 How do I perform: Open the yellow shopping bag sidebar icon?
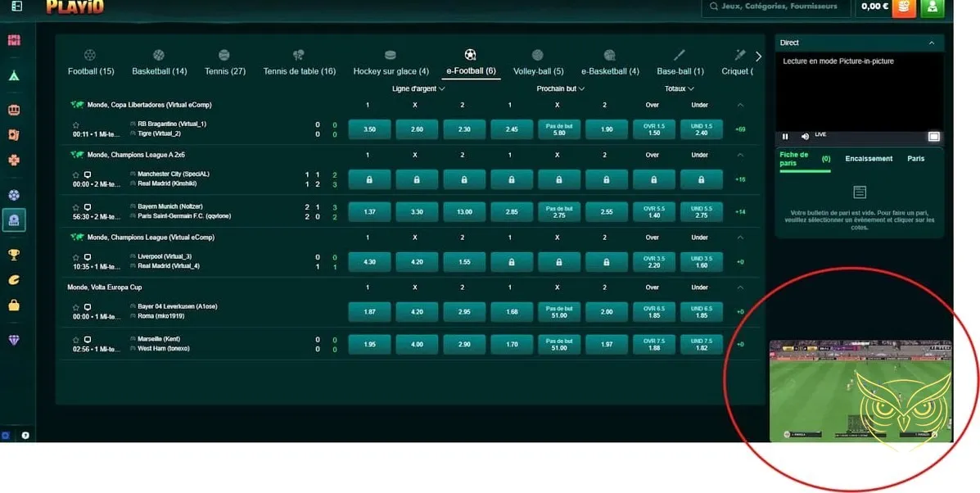coord(14,305)
